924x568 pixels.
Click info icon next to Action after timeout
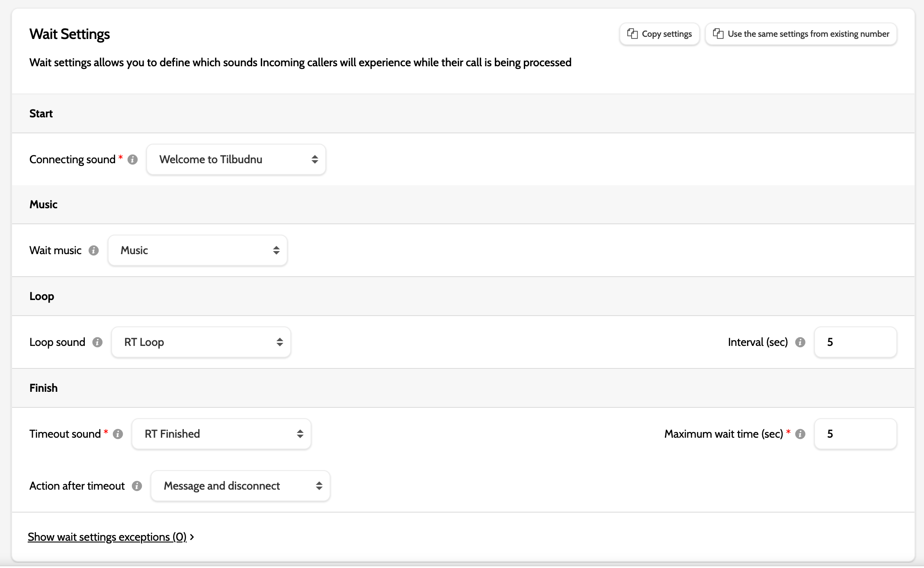(137, 486)
